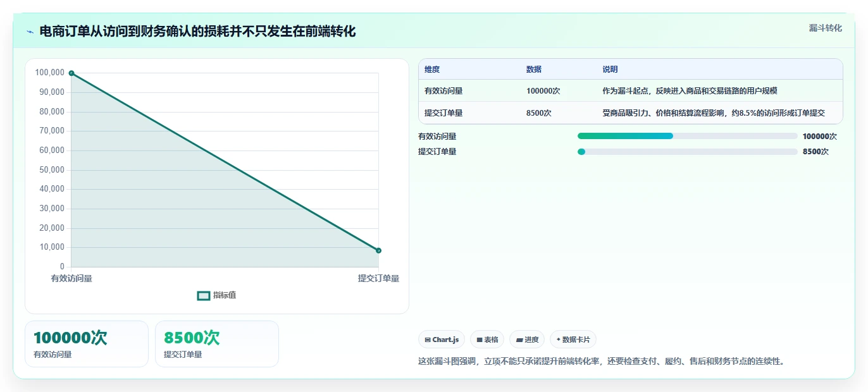The height and width of the screenshot is (392, 868).
Task: Click the 指标值 legend text
Action: [x=225, y=295]
